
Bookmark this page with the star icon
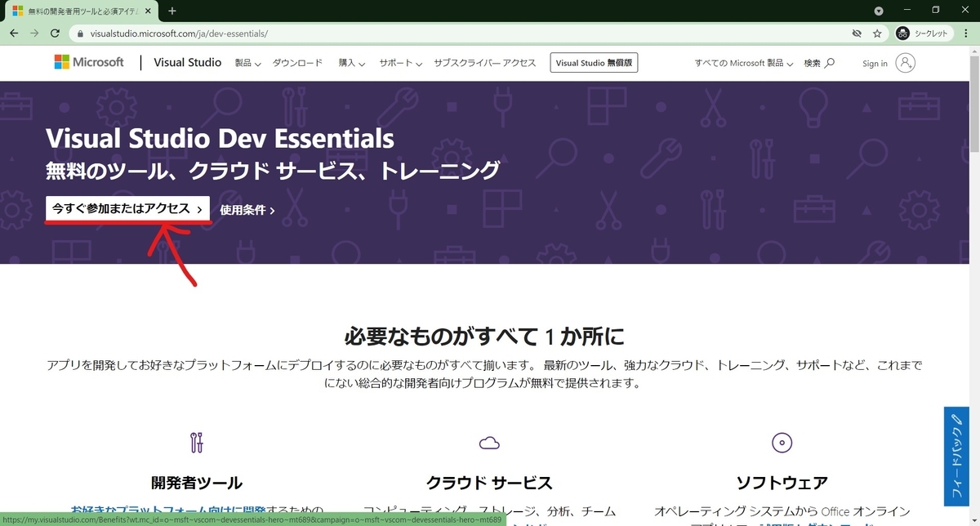click(877, 33)
